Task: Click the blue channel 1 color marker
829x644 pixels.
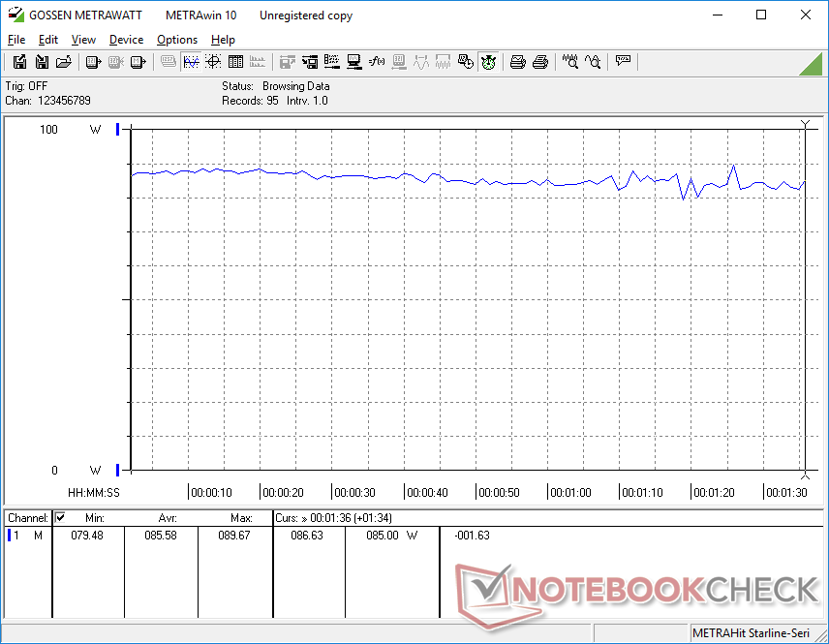Action: coord(9,536)
